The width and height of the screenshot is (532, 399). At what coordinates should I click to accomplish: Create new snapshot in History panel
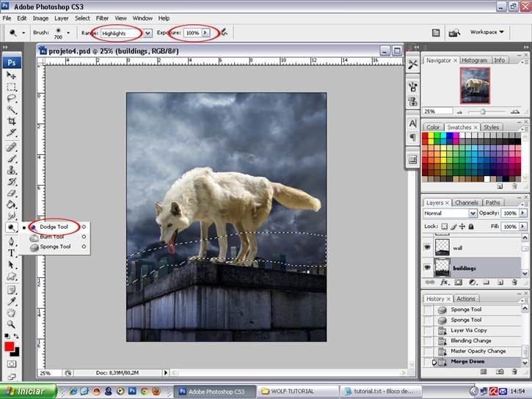[500, 372]
